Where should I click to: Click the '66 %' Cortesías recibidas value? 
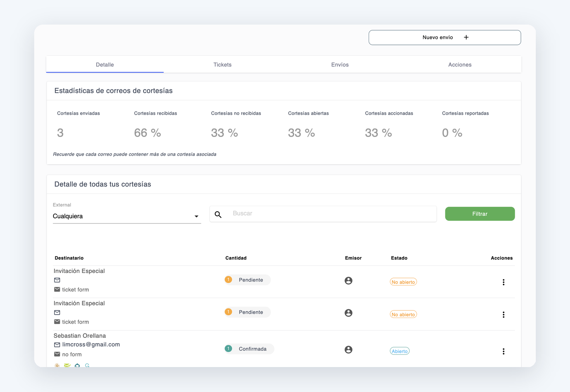[x=147, y=133]
